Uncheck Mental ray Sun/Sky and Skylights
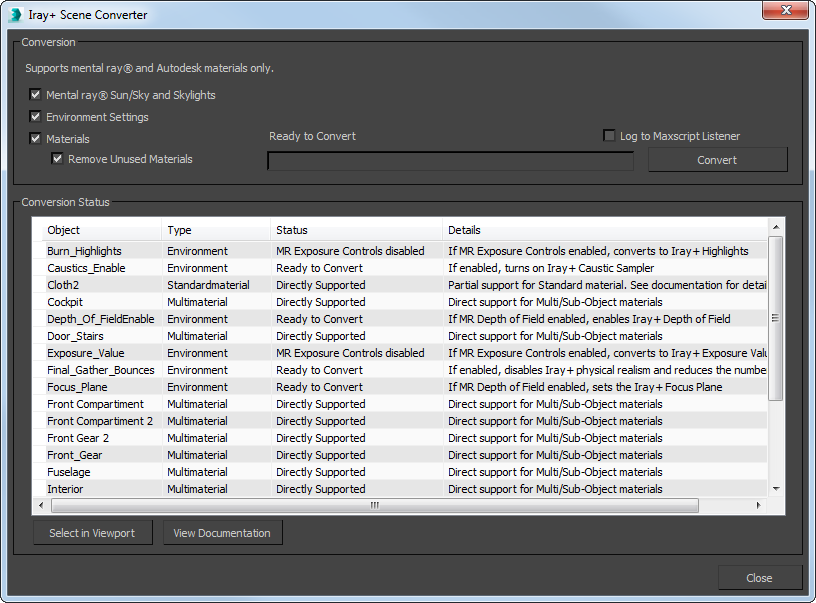Image resolution: width=816 pixels, height=603 pixels. point(36,95)
